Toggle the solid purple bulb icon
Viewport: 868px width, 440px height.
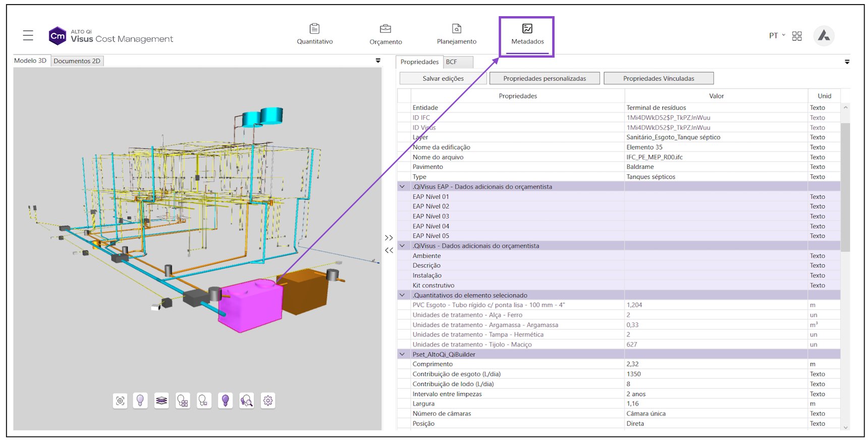(x=225, y=401)
